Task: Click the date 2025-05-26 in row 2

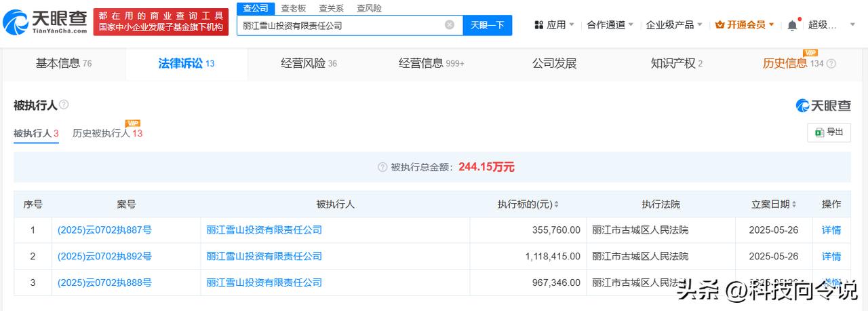Action: 774,257
